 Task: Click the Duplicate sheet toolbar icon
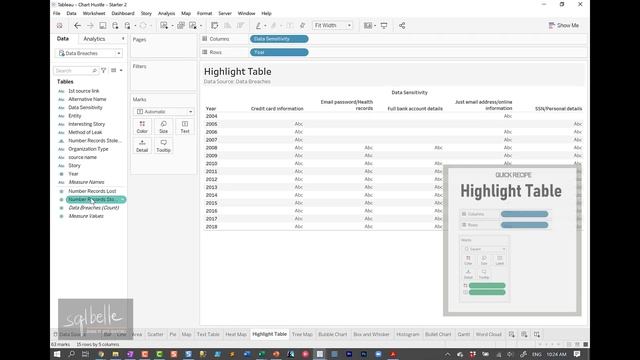181,26
